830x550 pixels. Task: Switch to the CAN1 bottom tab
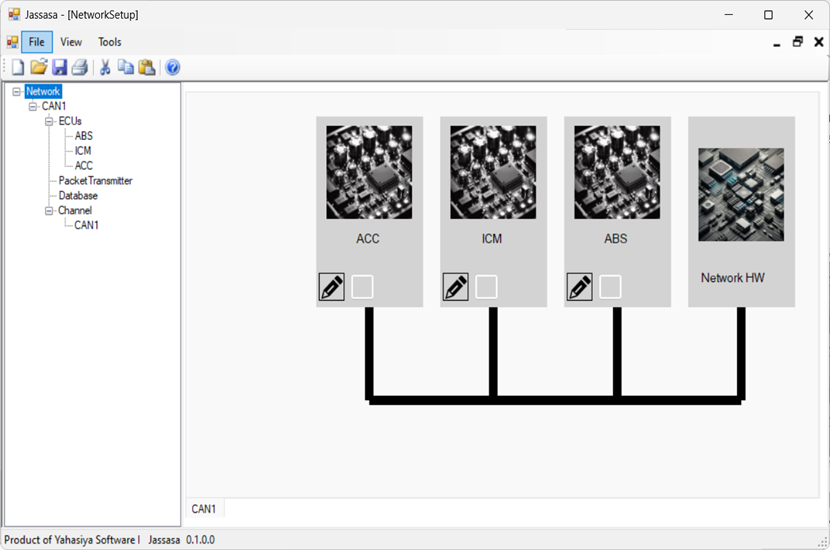(x=204, y=509)
